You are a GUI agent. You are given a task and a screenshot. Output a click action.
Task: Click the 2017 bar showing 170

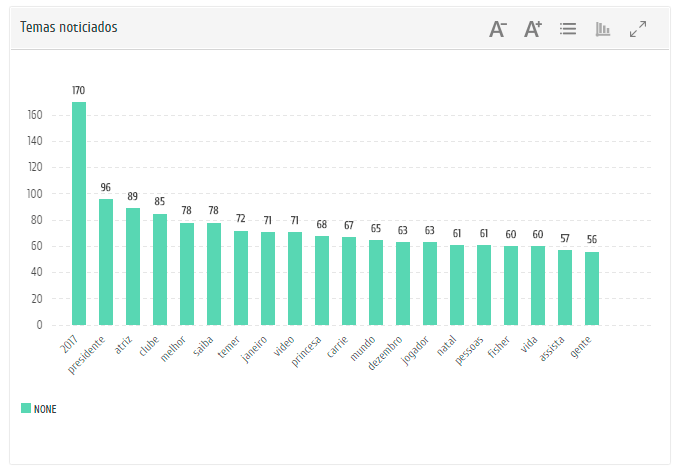[x=79, y=213]
